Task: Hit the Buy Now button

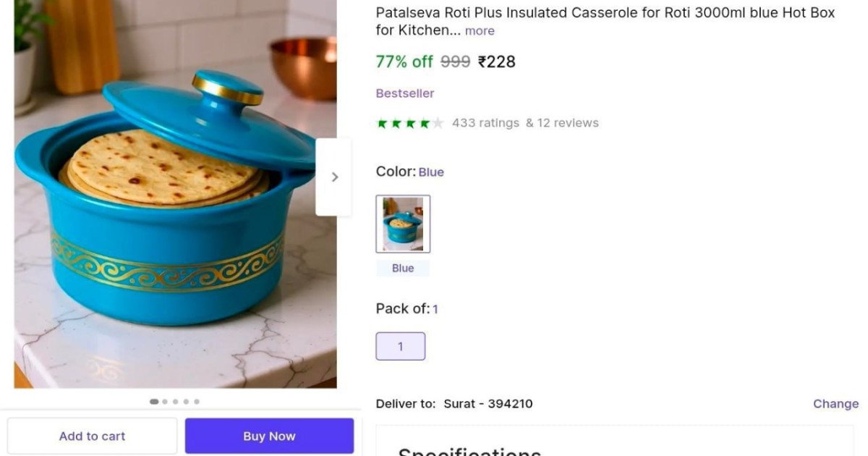Action: click(x=269, y=436)
